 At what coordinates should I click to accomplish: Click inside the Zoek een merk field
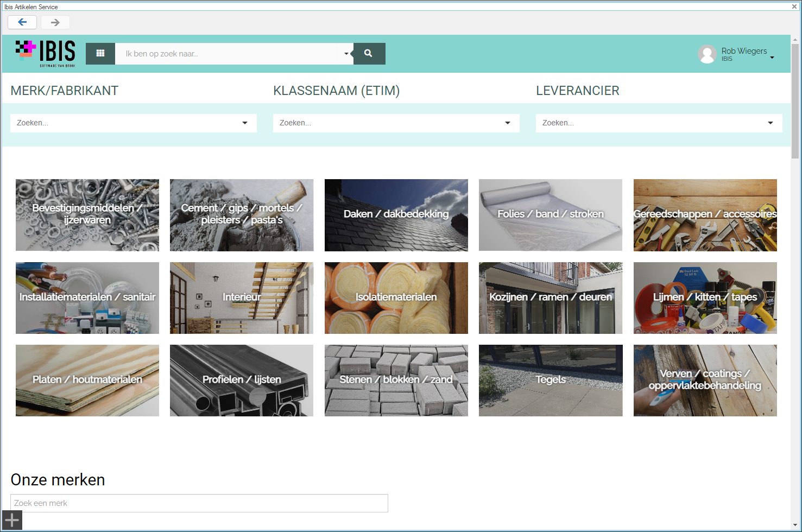pos(198,503)
